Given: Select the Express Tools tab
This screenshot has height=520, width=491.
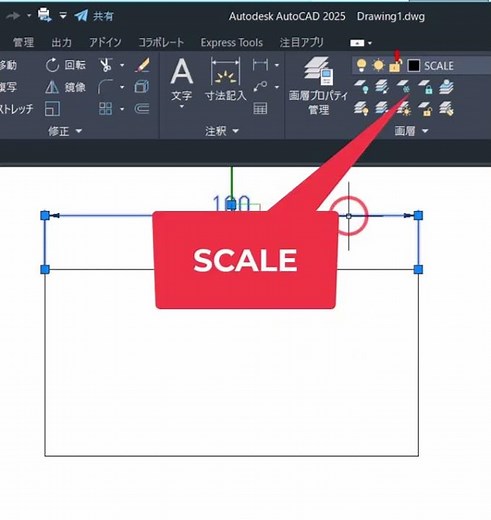Looking at the screenshot, I should 232,42.
